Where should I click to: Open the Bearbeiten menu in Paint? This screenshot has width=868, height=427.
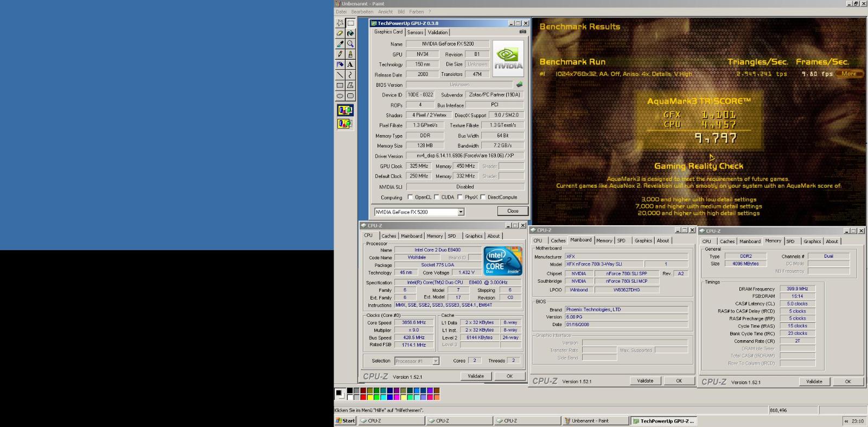[362, 11]
